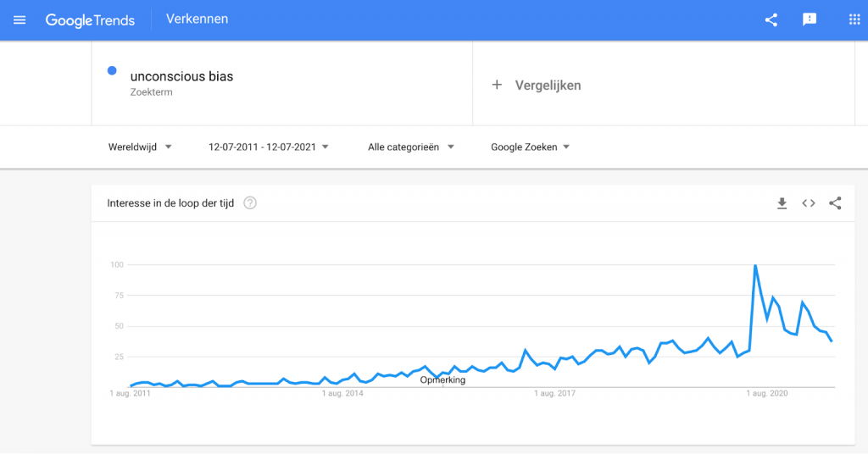Click the Google Trends logo
The height and width of the screenshot is (454, 868).
(x=90, y=20)
